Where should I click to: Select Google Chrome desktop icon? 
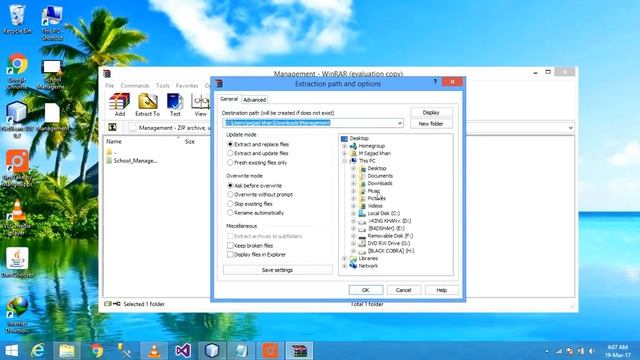[17, 71]
